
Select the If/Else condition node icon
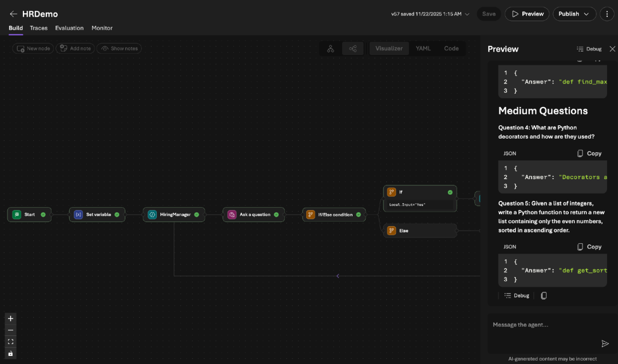[x=311, y=215]
